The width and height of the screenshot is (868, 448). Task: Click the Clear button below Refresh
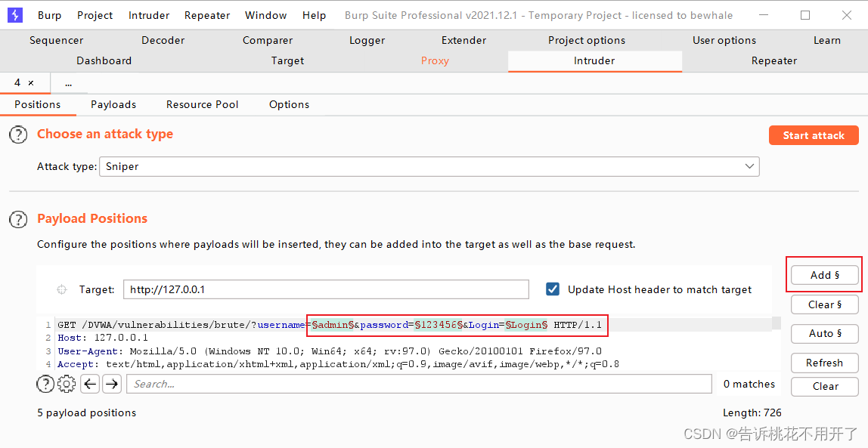point(825,387)
